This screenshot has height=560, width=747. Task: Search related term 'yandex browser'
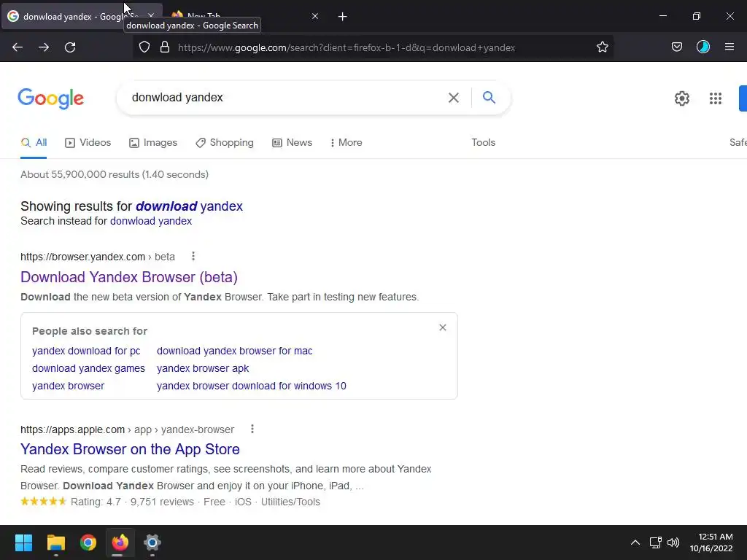pos(68,386)
